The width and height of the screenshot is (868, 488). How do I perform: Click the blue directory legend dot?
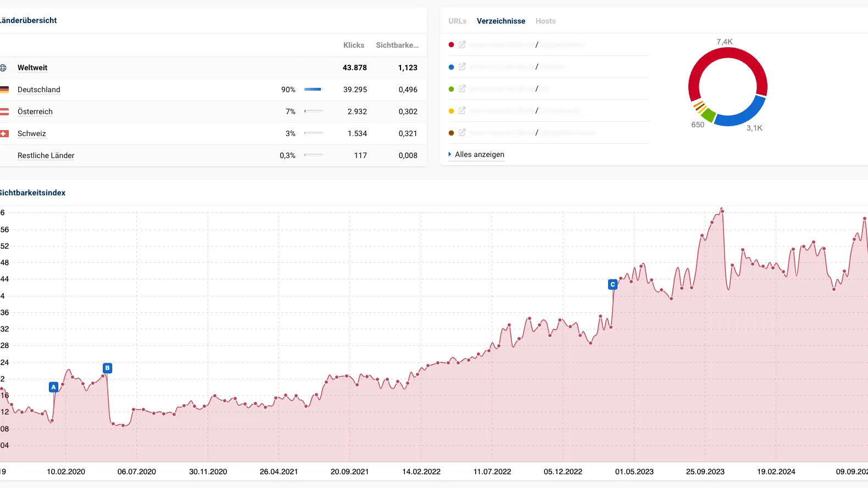click(451, 67)
